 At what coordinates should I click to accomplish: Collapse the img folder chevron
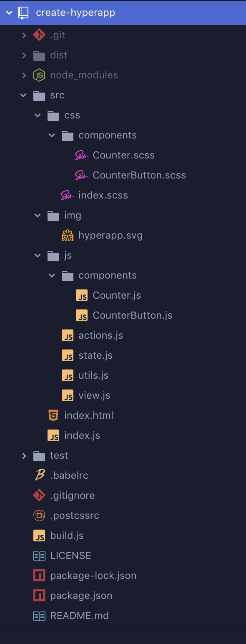[38, 215]
